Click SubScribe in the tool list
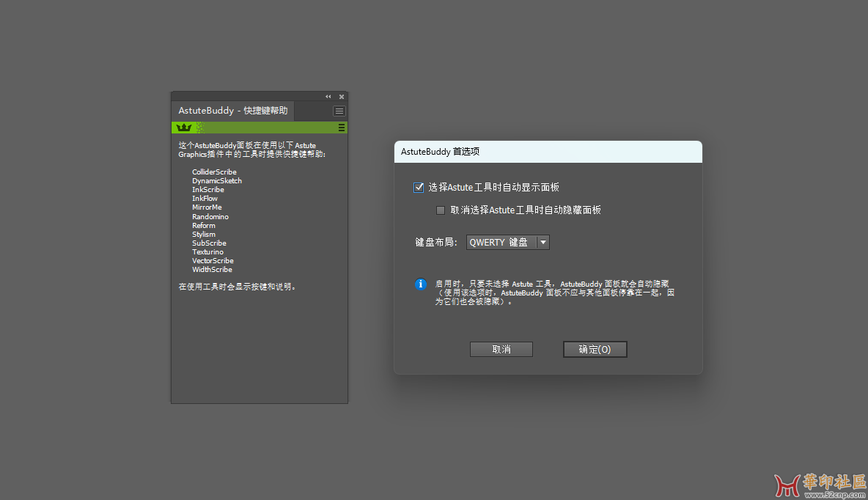This screenshot has width=868, height=500. pyautogui.click(x=209, y=243)
